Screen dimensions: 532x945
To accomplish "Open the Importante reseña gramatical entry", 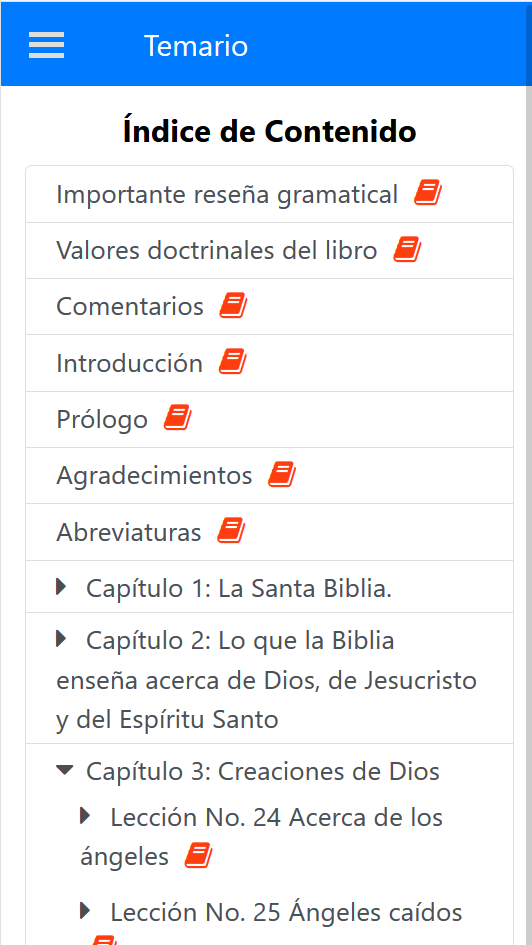I will 227,194.
